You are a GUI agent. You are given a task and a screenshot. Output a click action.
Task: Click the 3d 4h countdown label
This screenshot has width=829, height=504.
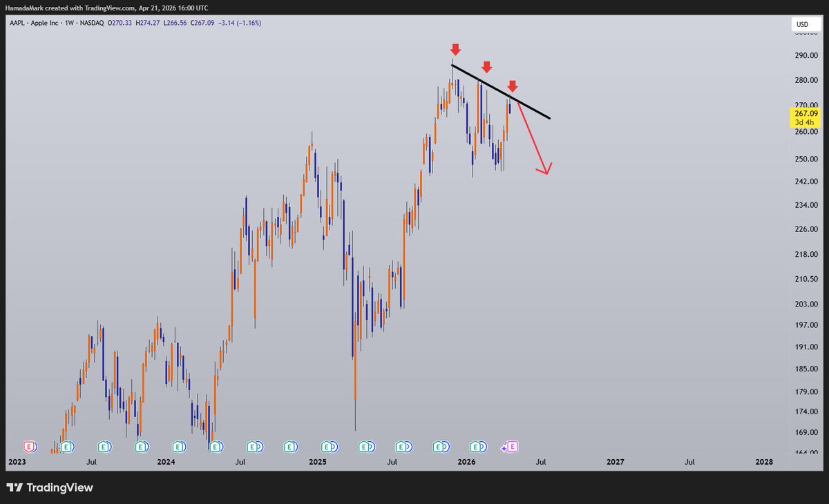pos(806,122)
